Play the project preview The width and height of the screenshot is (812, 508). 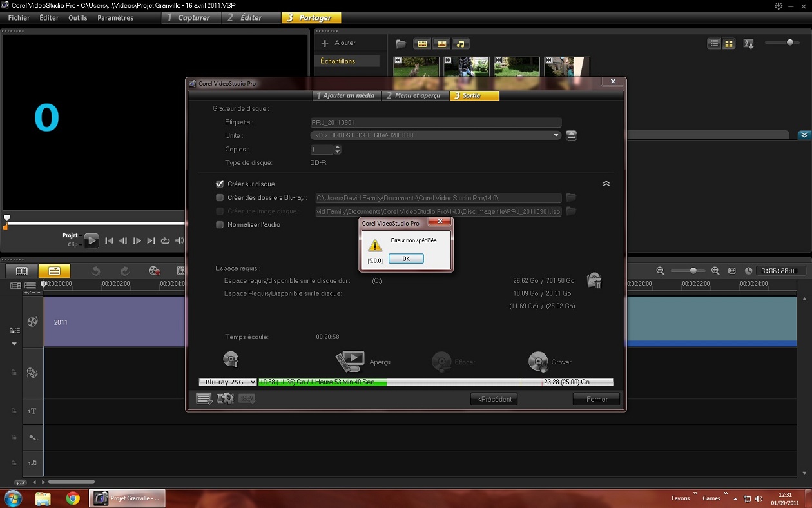point(92,240)
